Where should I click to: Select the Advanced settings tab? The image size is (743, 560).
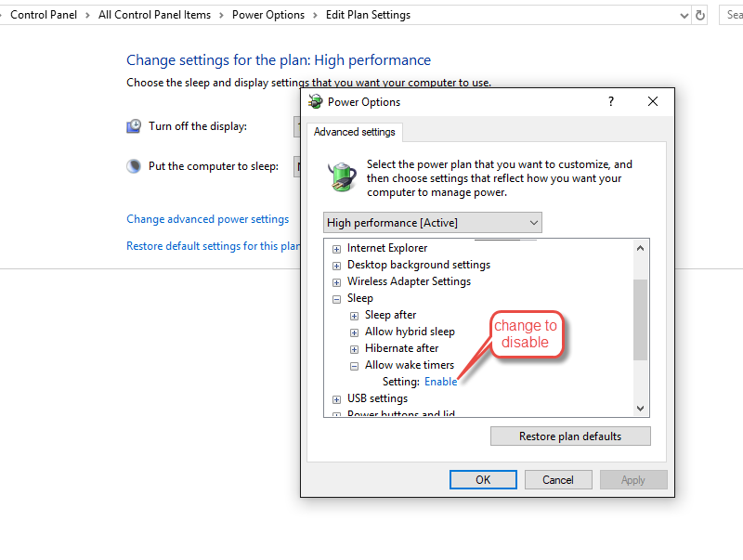point(355,132)
